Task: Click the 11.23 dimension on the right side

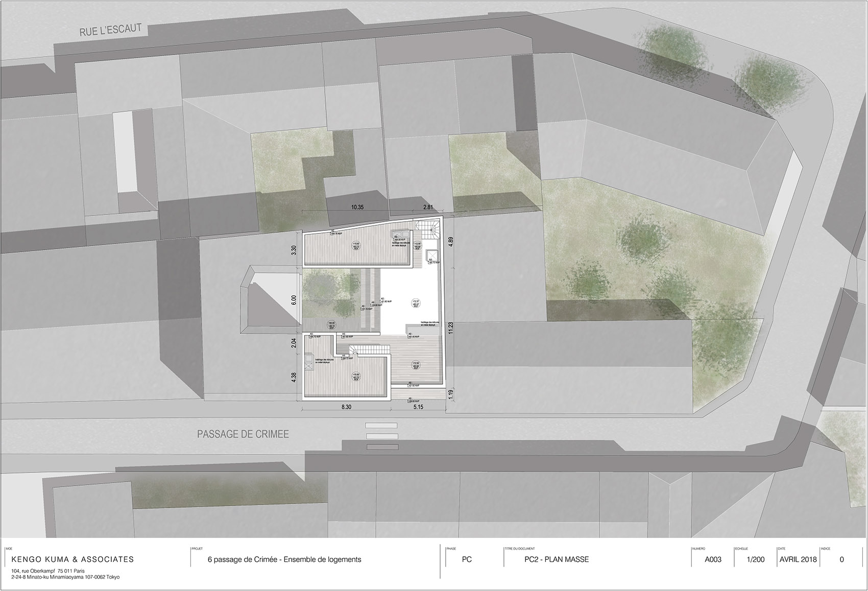Action: click(x=450, y=328)
